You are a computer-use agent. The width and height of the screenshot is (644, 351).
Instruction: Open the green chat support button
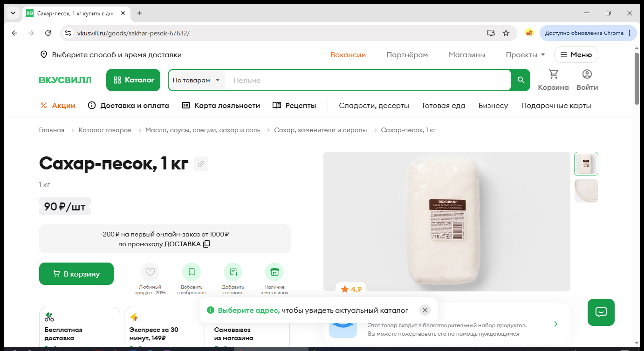(601, 312)
